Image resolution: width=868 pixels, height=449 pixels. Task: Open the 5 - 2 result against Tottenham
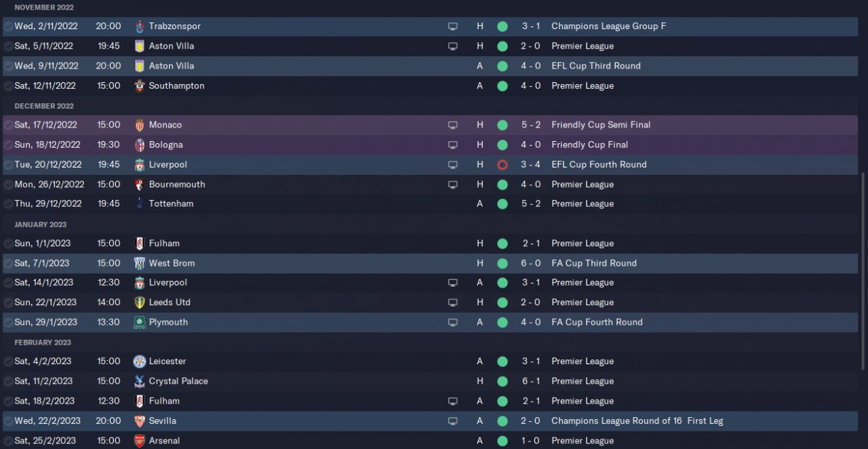click(x=531, y=203)
